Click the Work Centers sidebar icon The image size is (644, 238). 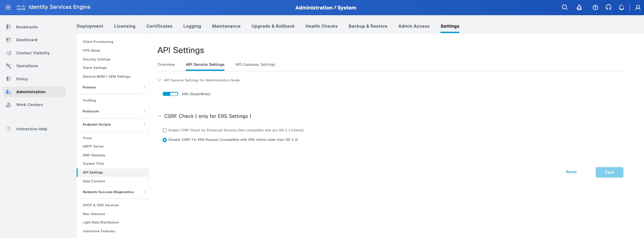[9, 105]
